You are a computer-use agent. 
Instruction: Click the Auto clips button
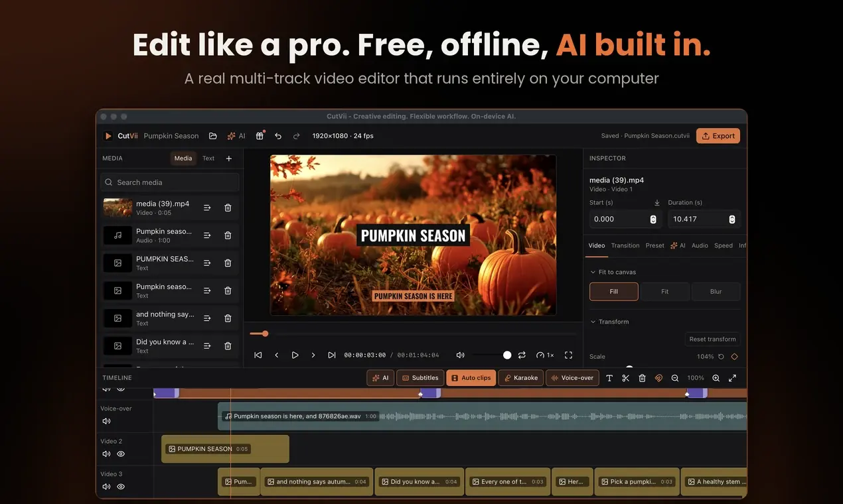(471, 378)
